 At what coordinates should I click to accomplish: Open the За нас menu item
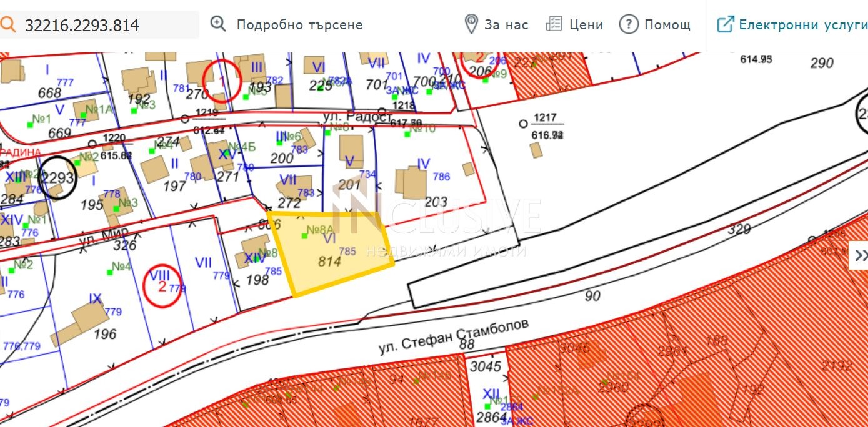coord(506,25)
